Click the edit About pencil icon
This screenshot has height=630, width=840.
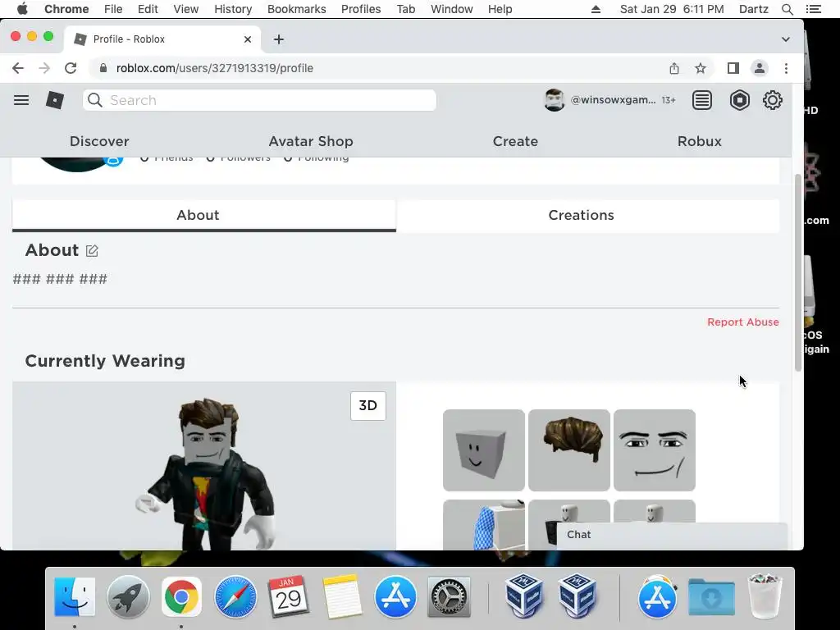(92, 251)
